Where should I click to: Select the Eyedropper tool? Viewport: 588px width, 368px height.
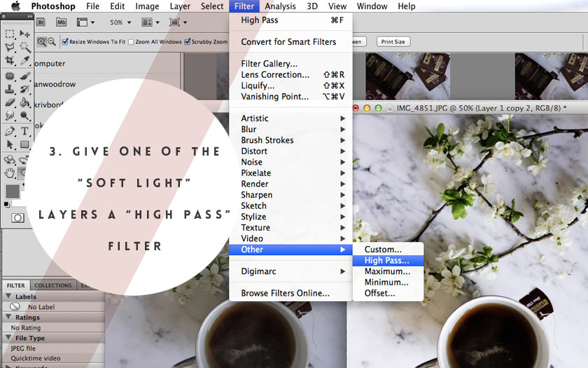[24, 60]
